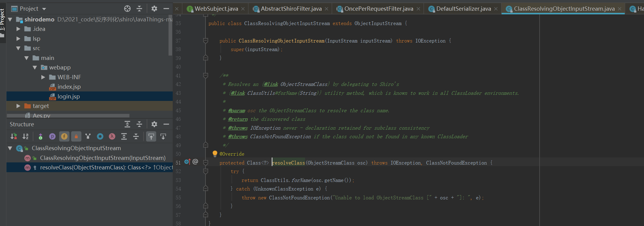The image size is (644, 226).
Task: Toggle Show Fields in Structure toolbar
Action: tap(64, 136)
